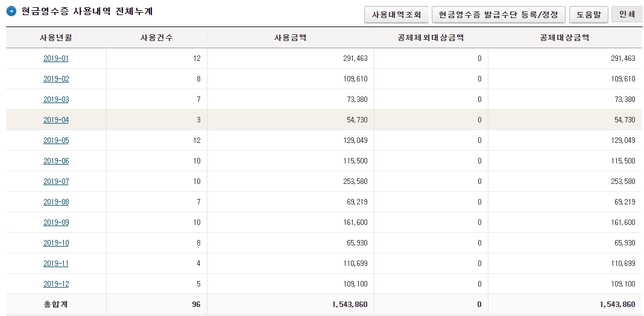Open the 2019-09 month link
644x316 pixels.
point(56,223)
